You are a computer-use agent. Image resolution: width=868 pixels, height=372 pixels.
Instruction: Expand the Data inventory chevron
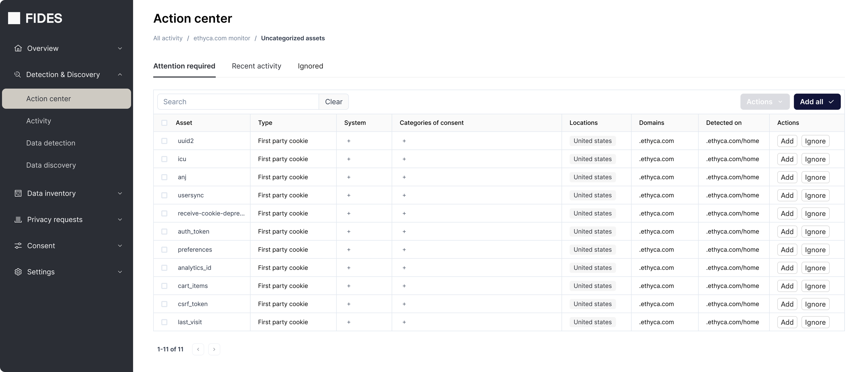(x=120, y=193)
